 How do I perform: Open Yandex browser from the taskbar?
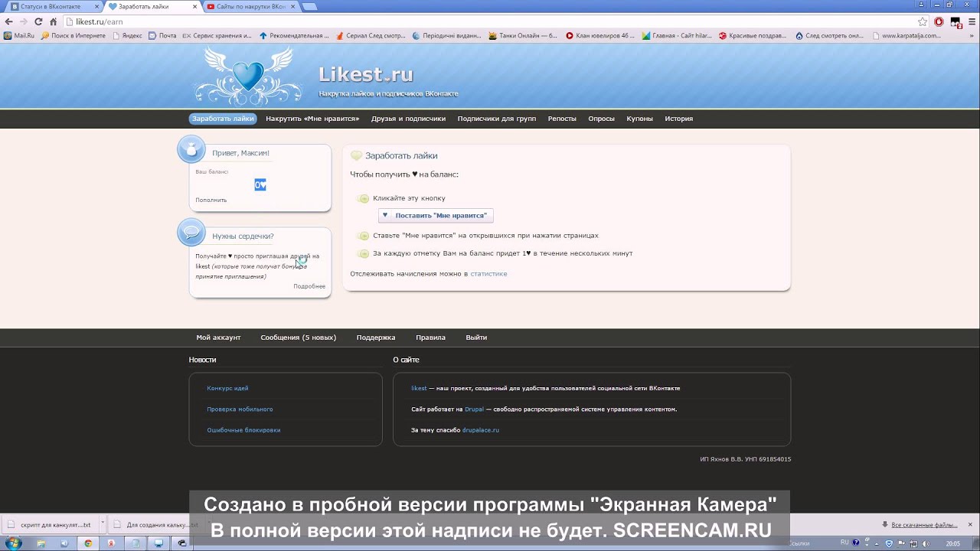(x=111, y=543)
